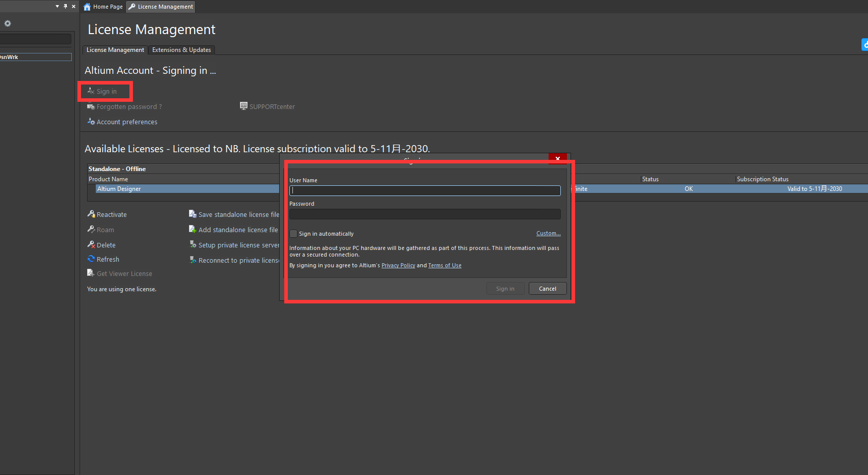Click the Refresh arrows icon

91,259
